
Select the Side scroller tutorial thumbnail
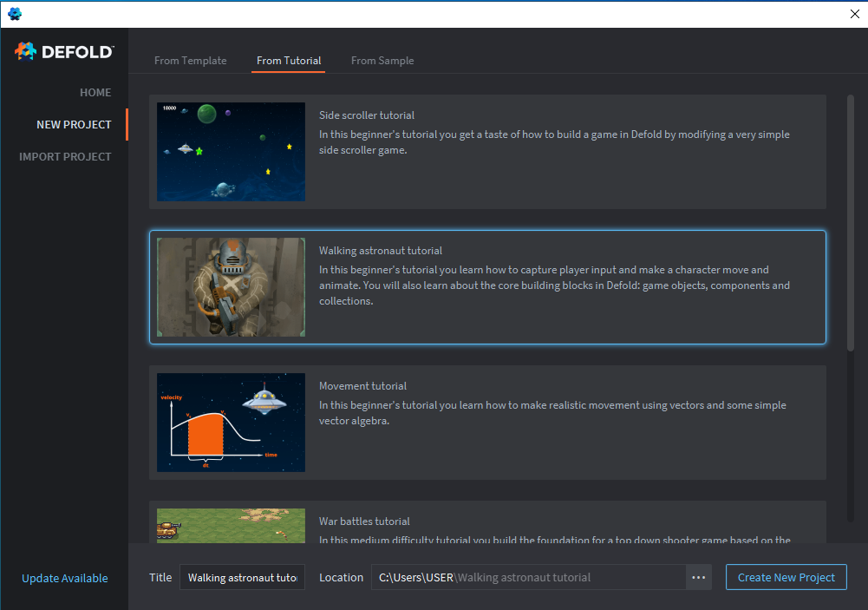click(231, 152)
